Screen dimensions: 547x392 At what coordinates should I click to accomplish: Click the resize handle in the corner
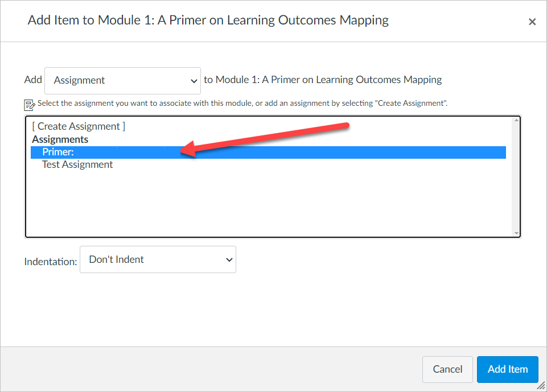coord(541,386)
